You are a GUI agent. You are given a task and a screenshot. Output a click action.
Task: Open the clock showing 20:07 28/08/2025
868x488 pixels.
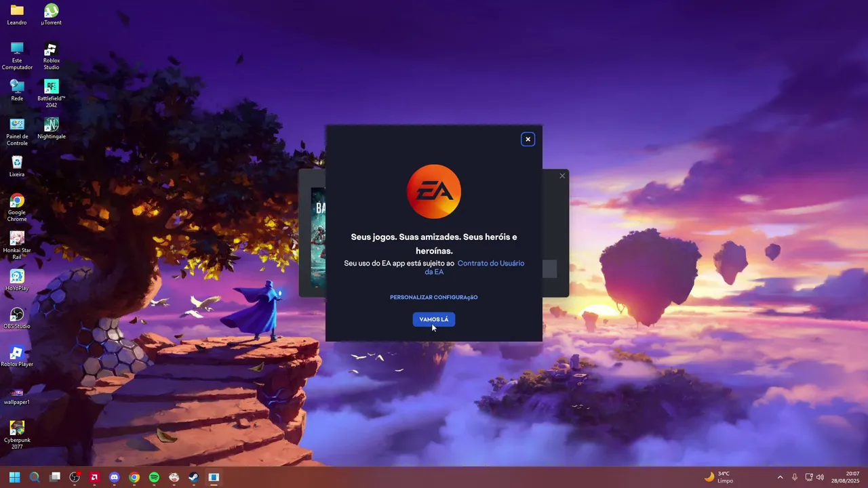846,477
